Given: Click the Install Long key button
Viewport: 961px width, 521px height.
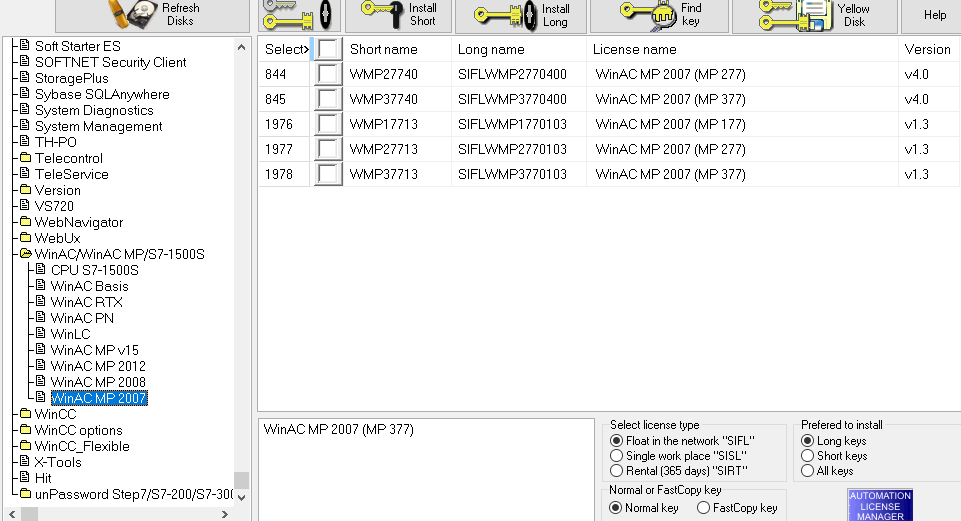Looking at the screenshot, I should pyautogui.click(x=523, y=15).
